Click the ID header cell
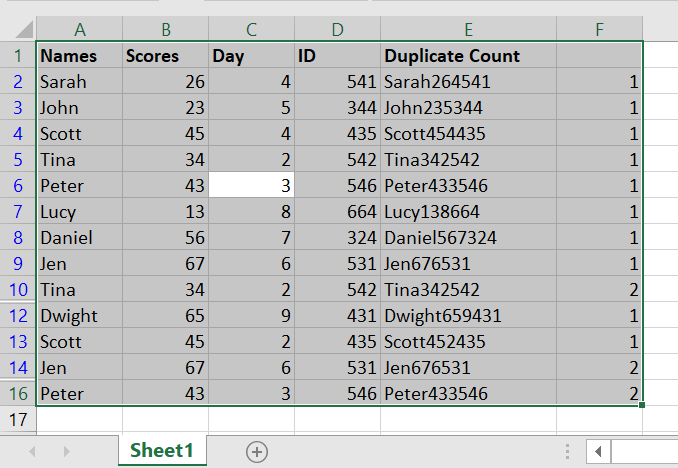Image resolution: width=678 pixels, height=468 pixels. [x=337, y=55]
